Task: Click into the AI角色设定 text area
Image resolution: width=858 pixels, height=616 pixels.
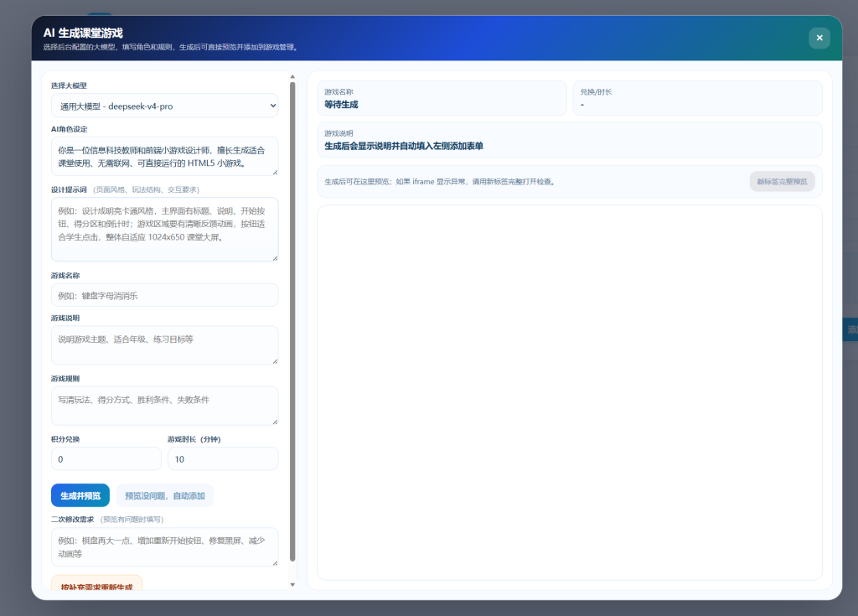Action: (x=165, y=157)
